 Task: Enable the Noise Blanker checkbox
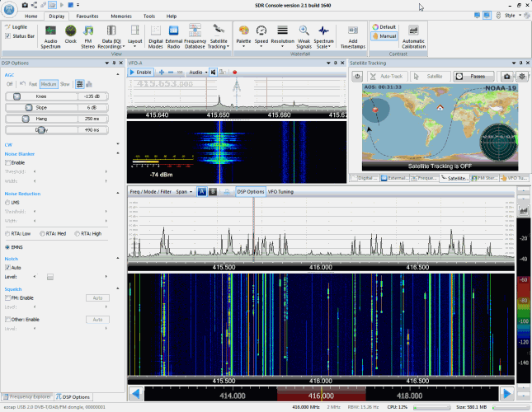[8, 162]
